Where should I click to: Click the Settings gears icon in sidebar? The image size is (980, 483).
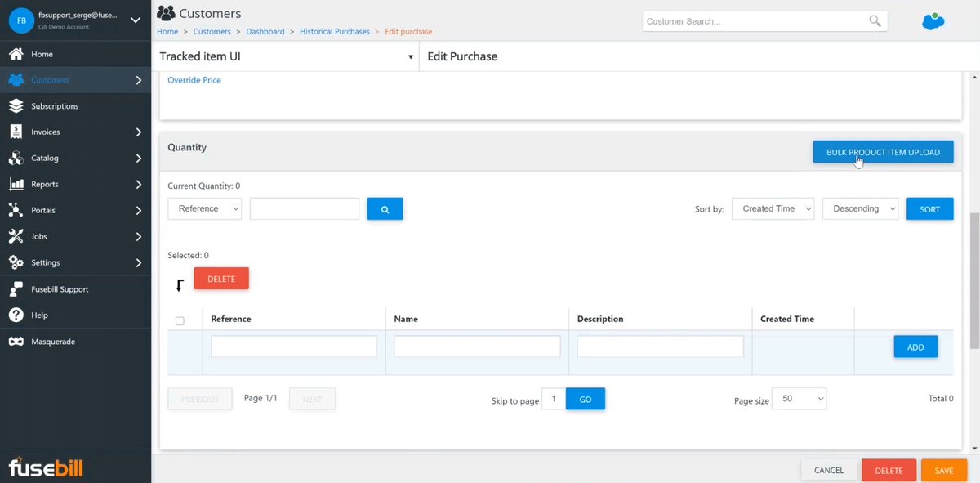pyautogui.click(x=16, y=262)
